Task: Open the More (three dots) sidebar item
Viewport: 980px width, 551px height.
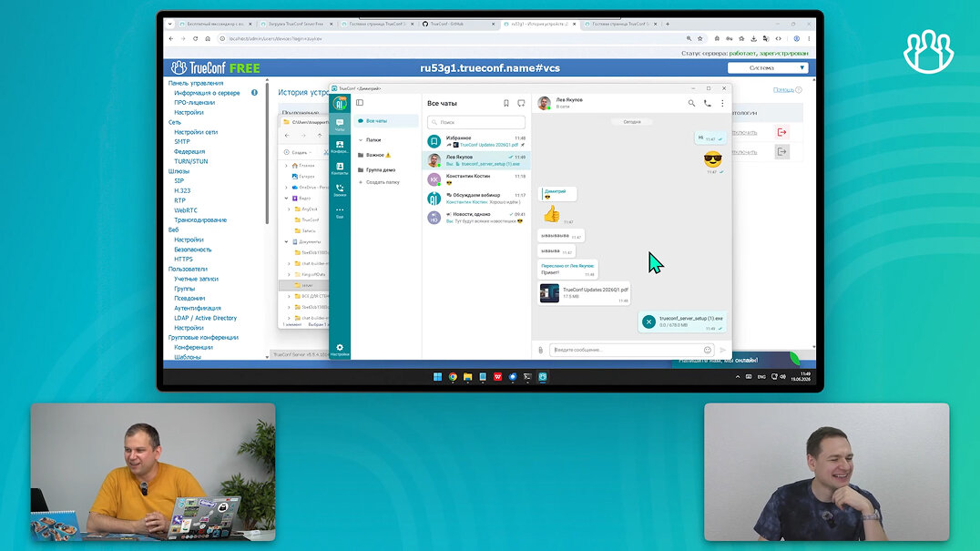Action: pyautogui.click(x=340, y=212)
